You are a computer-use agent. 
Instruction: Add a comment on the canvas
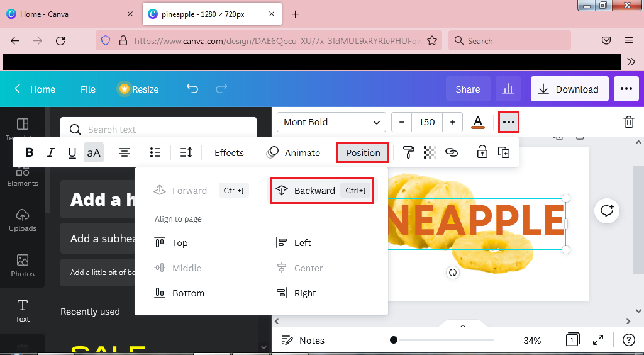click(607, 211)
